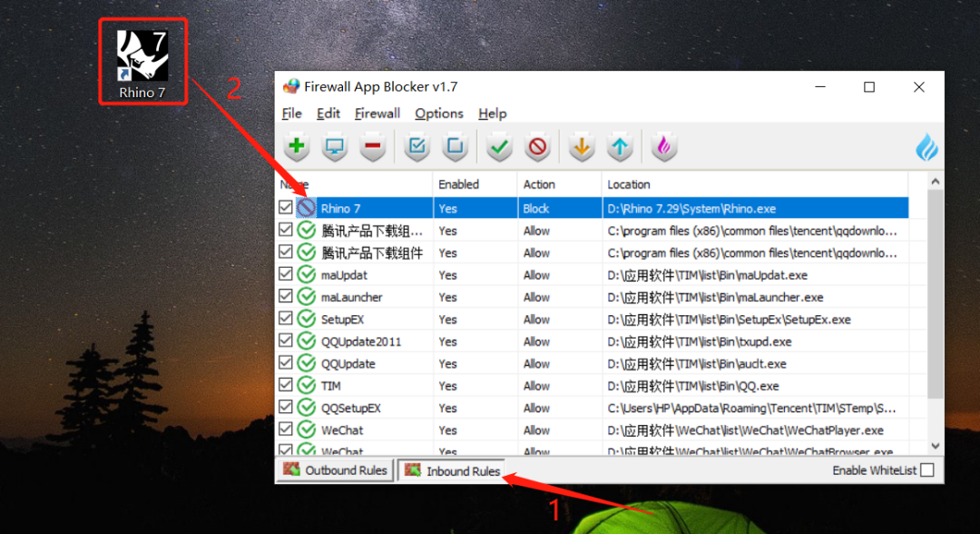Allow the selected app via green checkmark
Screen dimensions: 980x534
[498, 146]
